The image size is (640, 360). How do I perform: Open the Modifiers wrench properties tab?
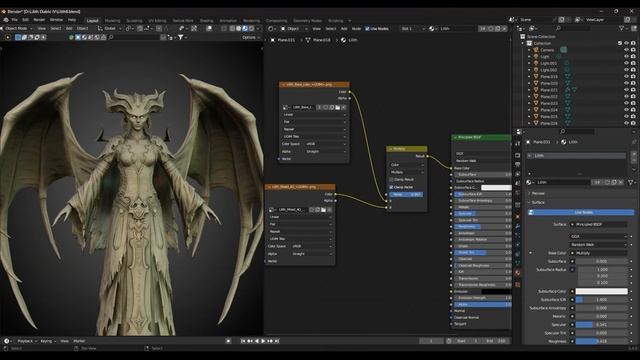coord(518,226)
